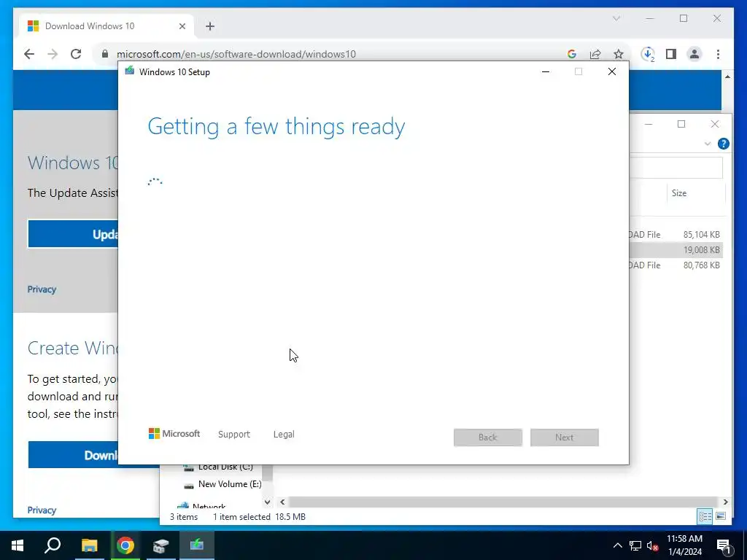
Task: Open a new Chrome tab
Action: pos(210,26)
